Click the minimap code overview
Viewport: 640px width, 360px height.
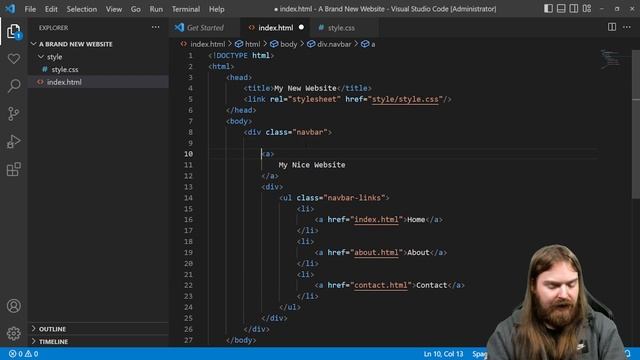tap(611, 59)
